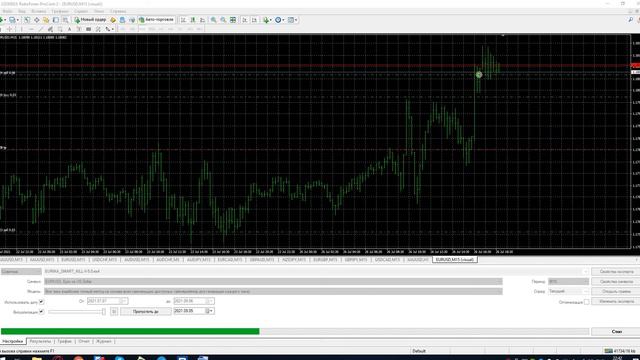Open the Результаты tester tab
Image resolution: width=640 pixels, height=360 pixels.
[40, 341]
